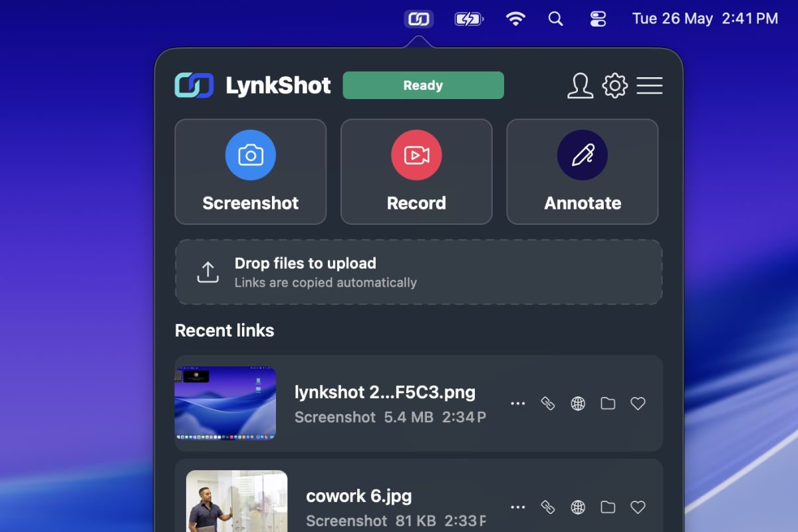Click the Recent links heading
This screenshot has width=798, height=532.
point(224,331)
